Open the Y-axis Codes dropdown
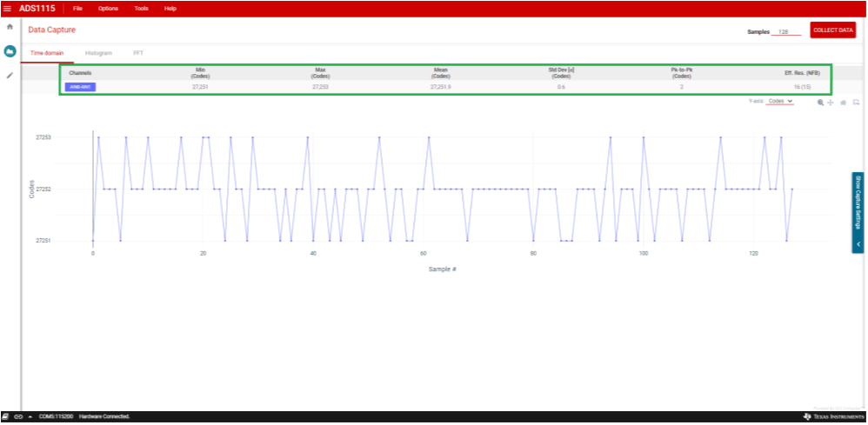This screenshot has height=425, width=868. point(780,102)
